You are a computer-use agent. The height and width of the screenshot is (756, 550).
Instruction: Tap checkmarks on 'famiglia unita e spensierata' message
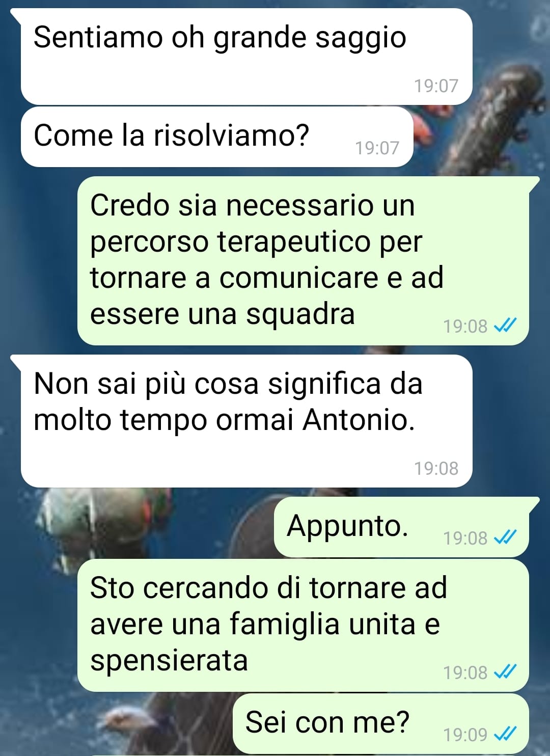(506, 672)
